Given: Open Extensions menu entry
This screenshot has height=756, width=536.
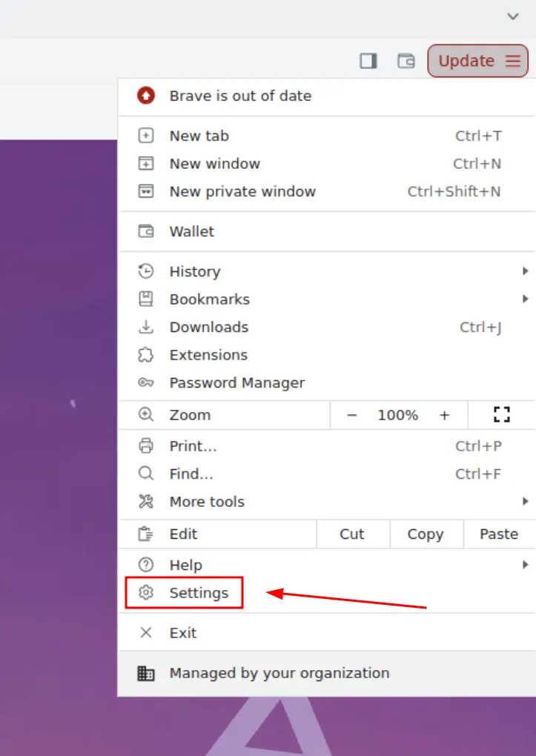Looking at the screenshot, I should tap(327, 355).
